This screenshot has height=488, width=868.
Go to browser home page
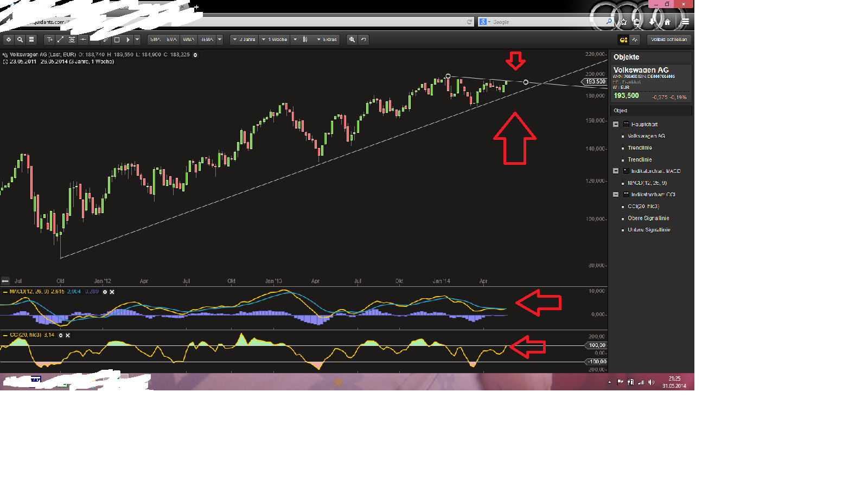[x=667, y=22]
